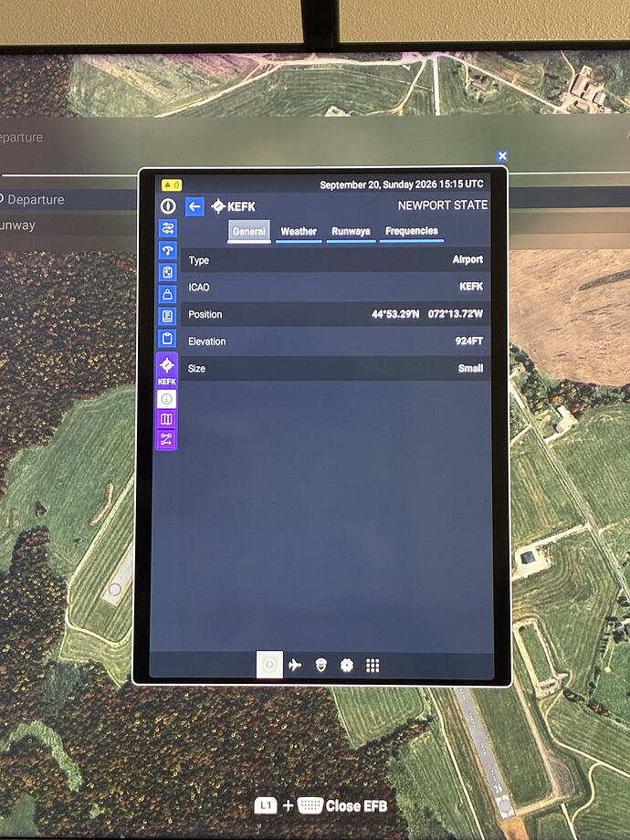Close the panel with the blue X button

[502, 156]
